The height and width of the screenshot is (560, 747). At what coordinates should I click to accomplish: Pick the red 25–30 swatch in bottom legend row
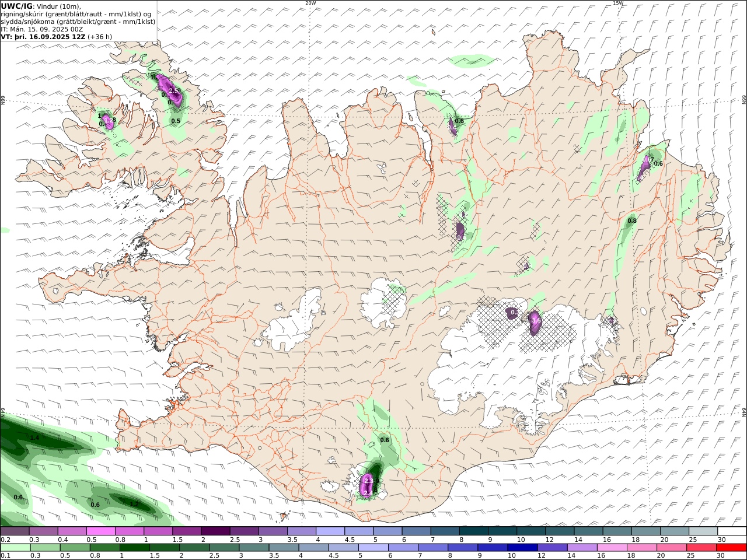(x=702, y=548)
